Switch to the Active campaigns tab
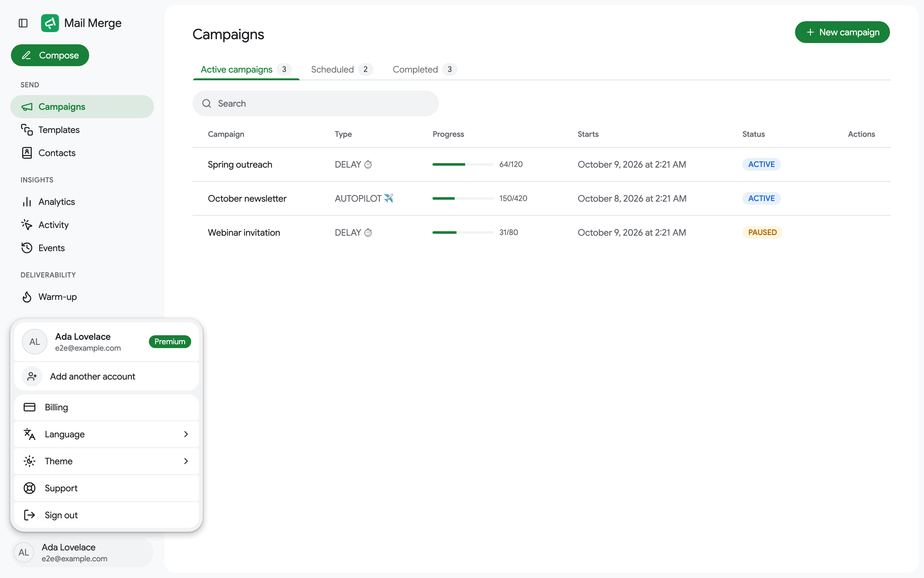The width and height of the screenshot is (924, 578). (246, 70)
